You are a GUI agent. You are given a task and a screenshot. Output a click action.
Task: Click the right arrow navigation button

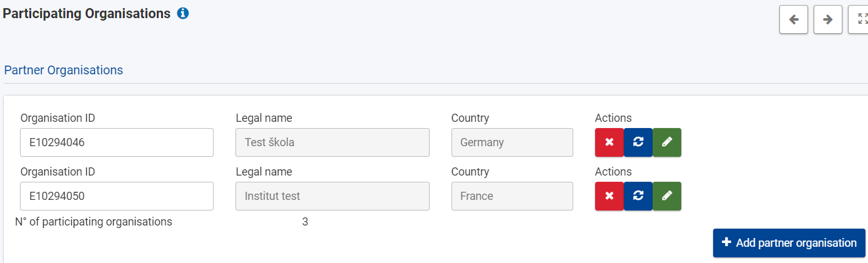[828, 19]
